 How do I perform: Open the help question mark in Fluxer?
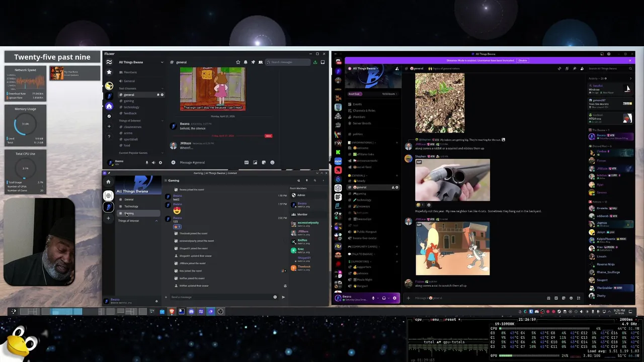109,136
